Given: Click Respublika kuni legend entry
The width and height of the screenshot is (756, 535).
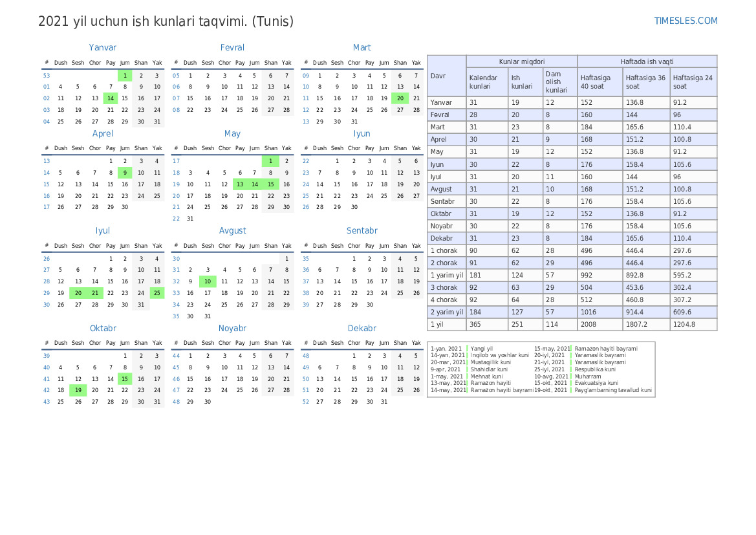Looking at the screenshot, I should [x=595, y=369].
